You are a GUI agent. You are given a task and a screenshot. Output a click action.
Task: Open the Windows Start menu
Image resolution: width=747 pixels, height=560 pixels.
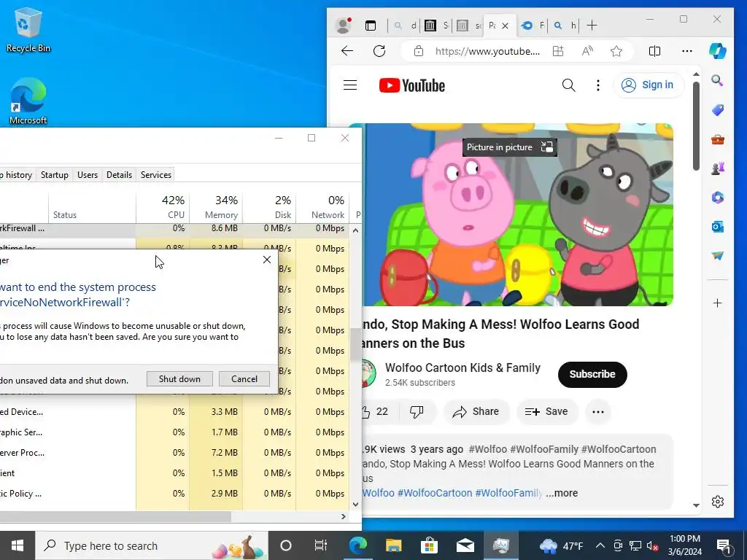[18, 545]
